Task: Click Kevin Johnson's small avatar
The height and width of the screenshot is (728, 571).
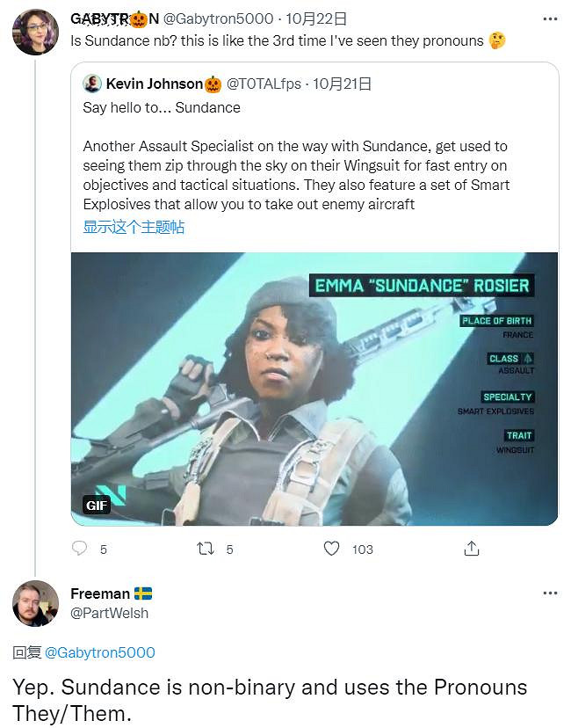Action: point(92,84)
